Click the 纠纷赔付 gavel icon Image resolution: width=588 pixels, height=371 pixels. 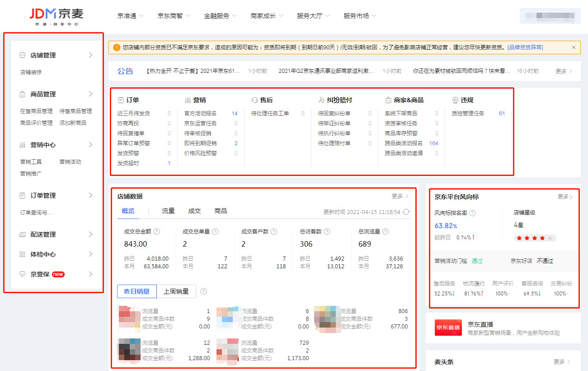pyautogui.click(x=321, y=100)
